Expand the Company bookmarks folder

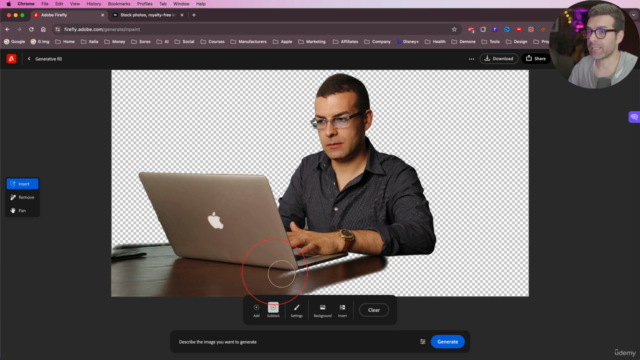(377, 42)
